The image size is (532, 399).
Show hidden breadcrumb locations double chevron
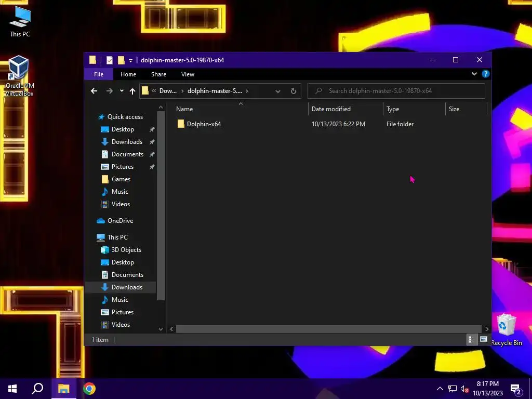[x=154, y=91]
